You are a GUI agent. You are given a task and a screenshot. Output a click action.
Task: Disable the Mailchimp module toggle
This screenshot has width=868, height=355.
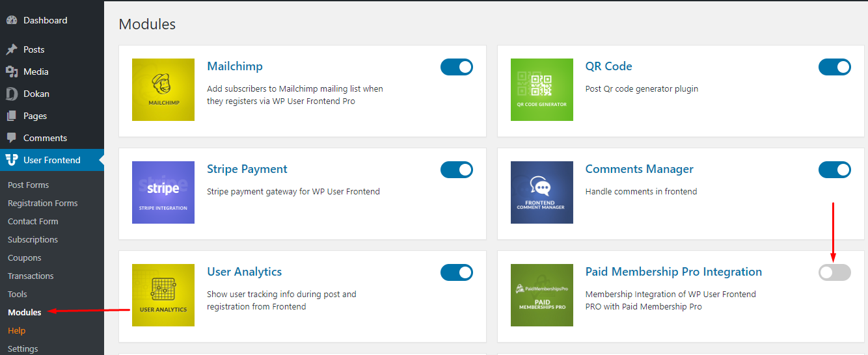click(x=457, y=67)
